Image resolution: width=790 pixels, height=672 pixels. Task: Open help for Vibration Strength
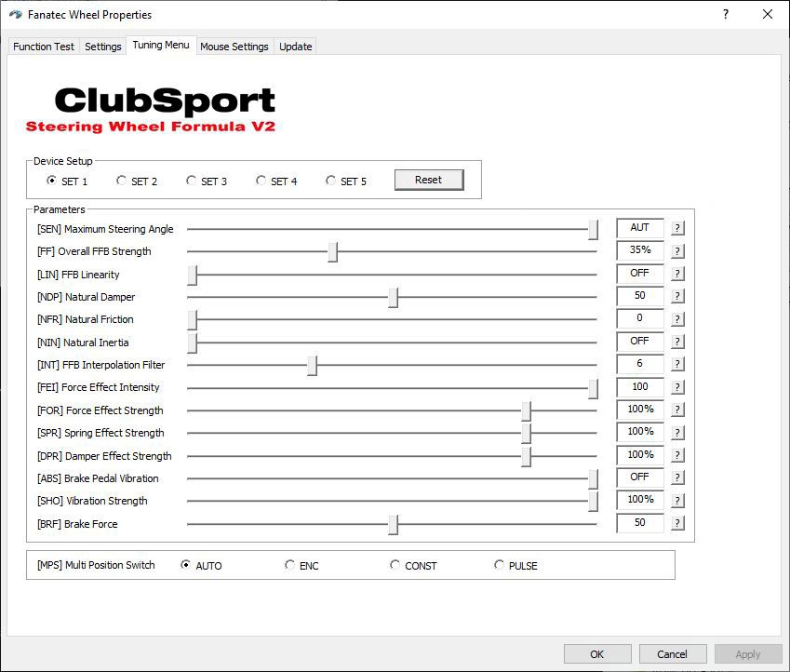(677, 501)
